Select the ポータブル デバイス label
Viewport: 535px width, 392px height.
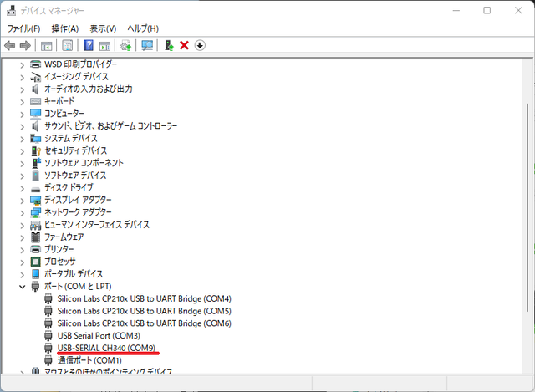(x=74, y=274)
